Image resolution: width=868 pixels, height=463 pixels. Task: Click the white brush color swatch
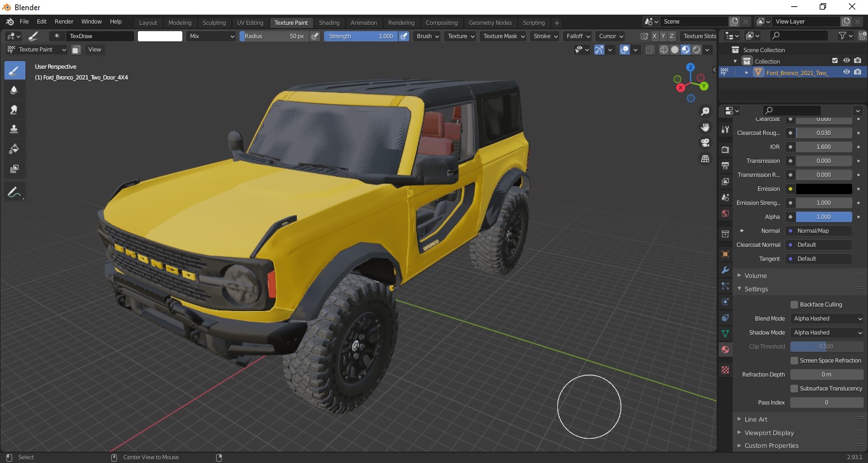(160, 36)
